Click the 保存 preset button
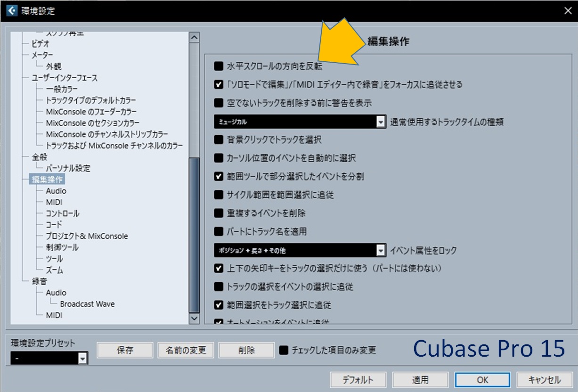Screen dimensions: 578x392 (x=125, y=350)
